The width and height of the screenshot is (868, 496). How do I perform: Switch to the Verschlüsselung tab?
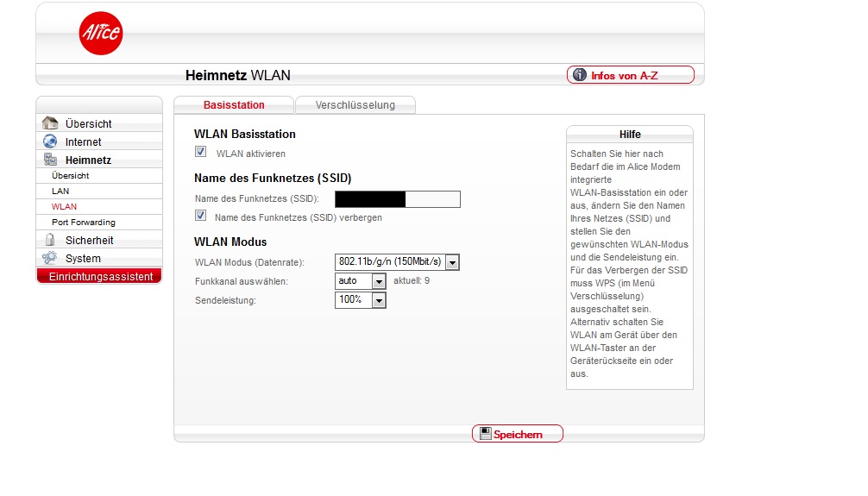click(x=355, y=105)
